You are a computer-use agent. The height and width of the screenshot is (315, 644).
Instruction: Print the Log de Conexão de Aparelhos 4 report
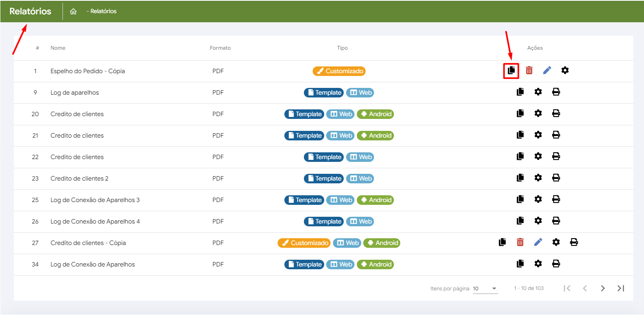click(x=556, y=221)
